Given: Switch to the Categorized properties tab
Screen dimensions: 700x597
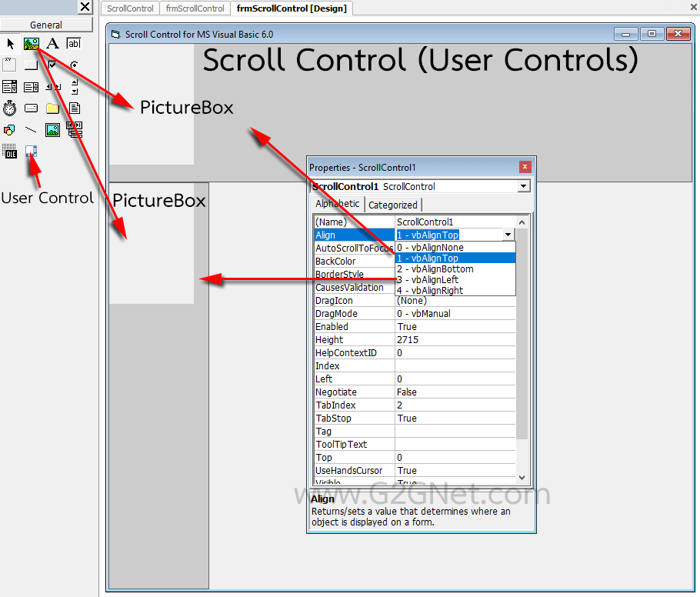Looking at the screenshot, I should coord(393,205).
